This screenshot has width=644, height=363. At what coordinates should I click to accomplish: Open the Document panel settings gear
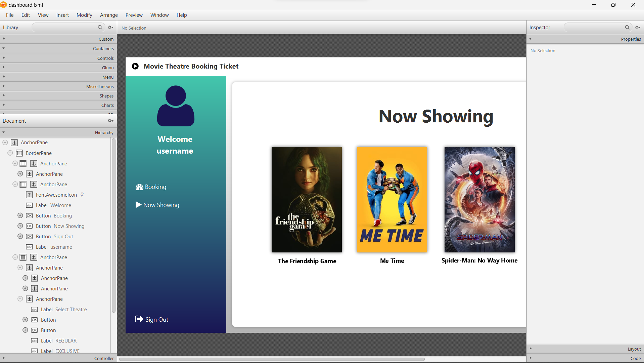pos(110,121)
